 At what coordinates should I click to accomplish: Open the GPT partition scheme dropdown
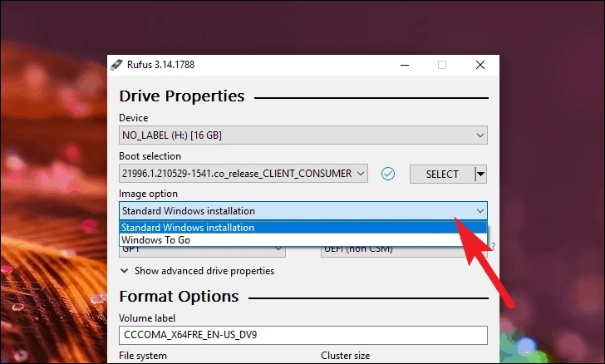pos(202,251)
